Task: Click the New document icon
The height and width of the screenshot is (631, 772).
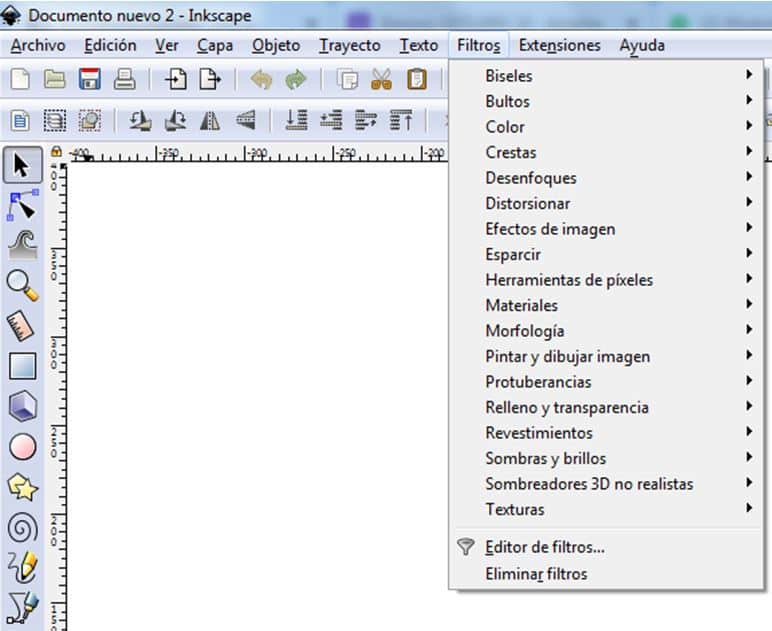Action: [x=20, y=79]
